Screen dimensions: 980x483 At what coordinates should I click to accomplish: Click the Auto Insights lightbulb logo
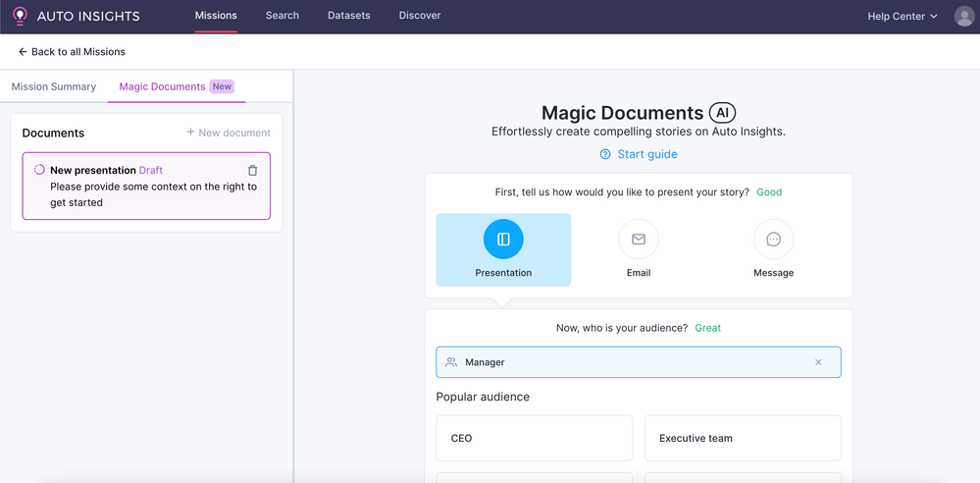(20, 17)
